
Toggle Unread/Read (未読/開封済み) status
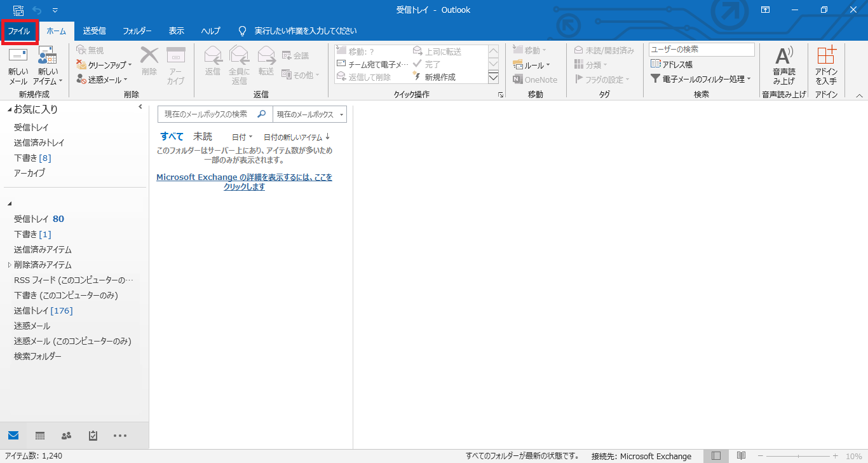pyautogui.click(x=604, y=50)
